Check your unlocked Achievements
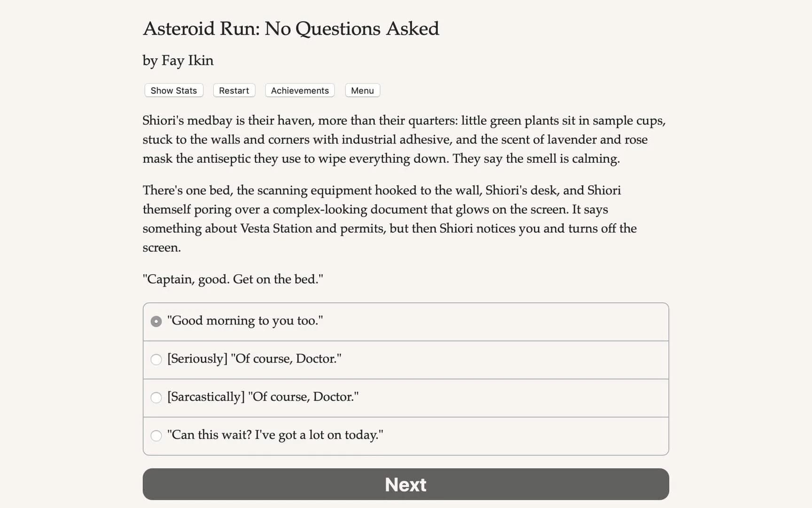812x508 pixels. 299,90
